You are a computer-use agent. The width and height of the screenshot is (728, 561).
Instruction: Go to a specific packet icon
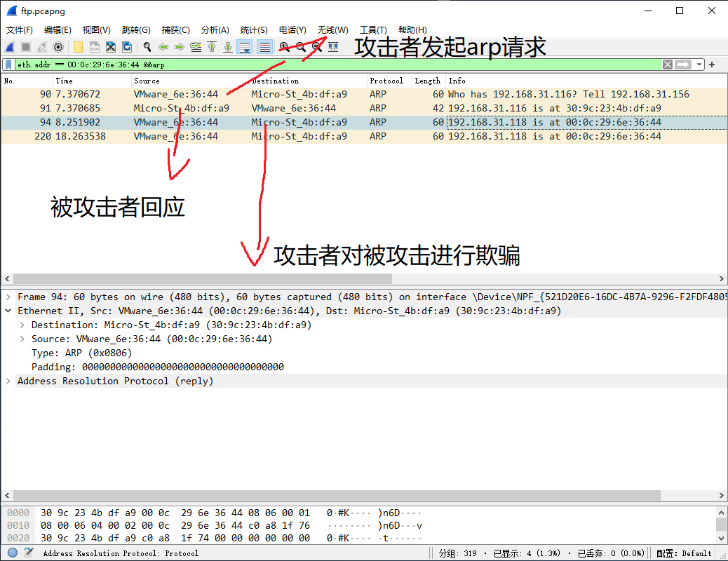[x=196, y=47]
